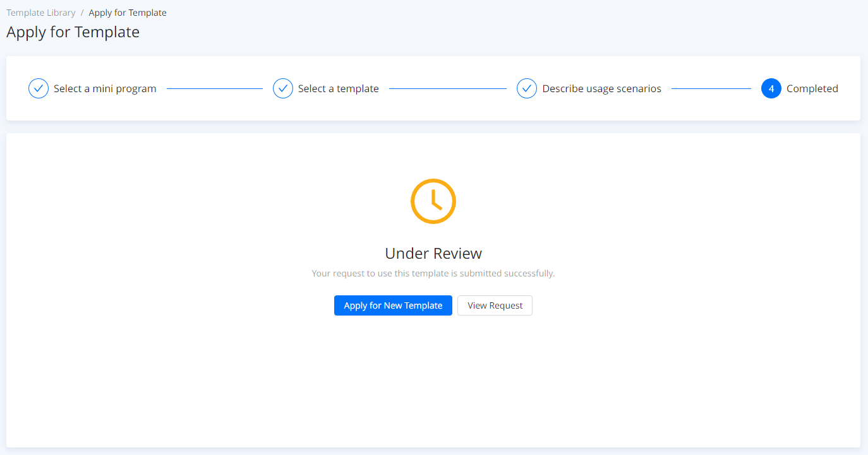Click the checkmark icon for 'Describe usage scenarios'

(527, 89)
